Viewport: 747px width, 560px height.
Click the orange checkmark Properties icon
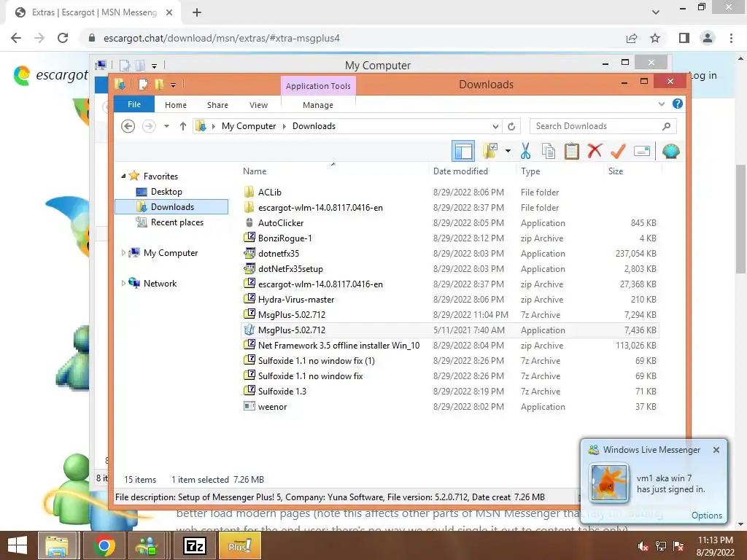click(x=618, y=152)
